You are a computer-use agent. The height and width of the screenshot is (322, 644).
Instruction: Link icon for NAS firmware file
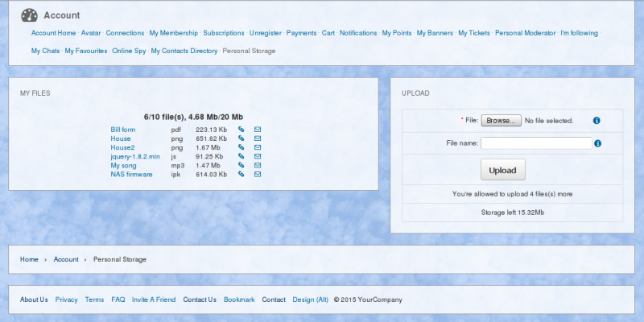241,174
